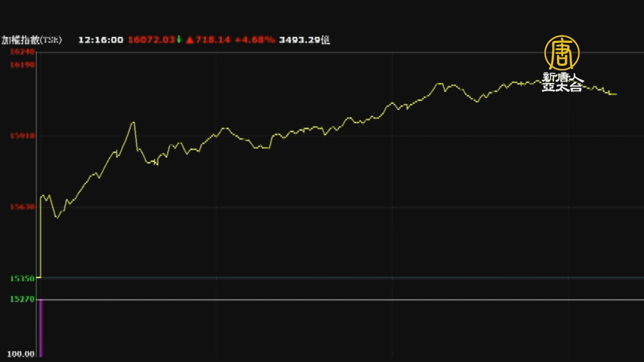Click the index price 16072.03
The height and width of the screenshot is (362, 644).
(152, 40)
